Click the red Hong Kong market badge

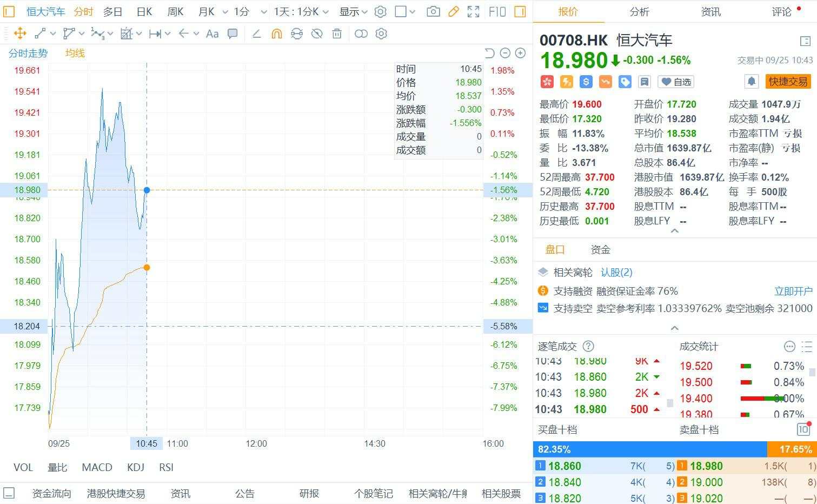pyautogui.click(x=547, y=82)
